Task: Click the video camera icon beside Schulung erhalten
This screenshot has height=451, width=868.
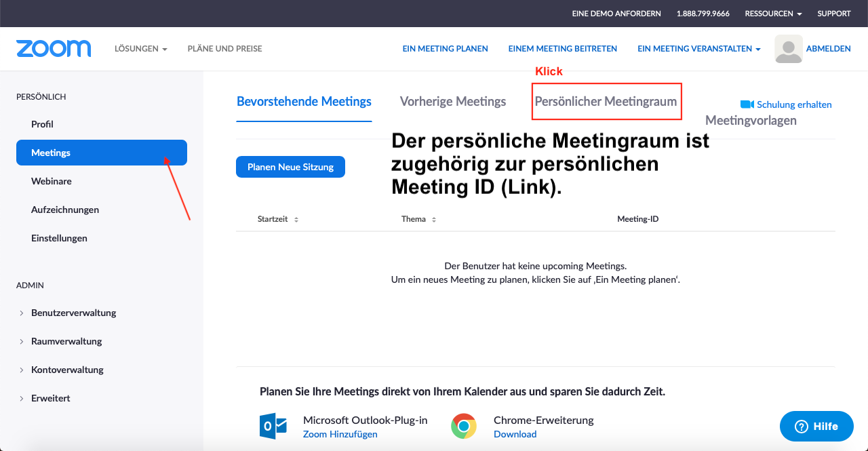Action: click(747, 104)
